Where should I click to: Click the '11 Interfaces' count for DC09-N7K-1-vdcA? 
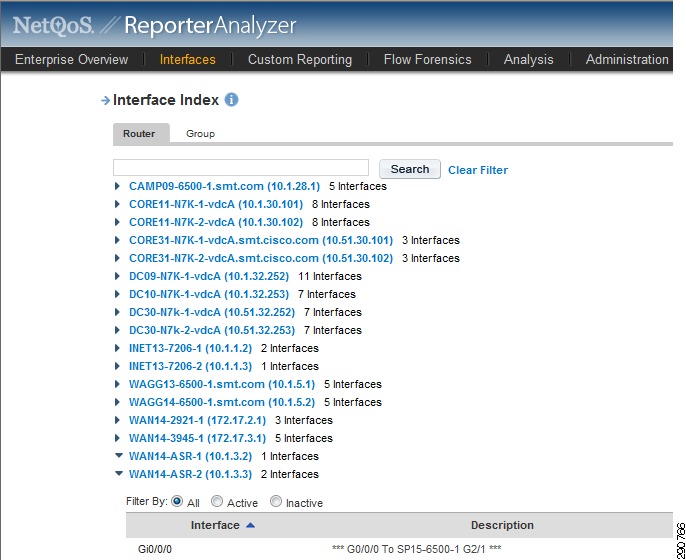click(330, 276)
